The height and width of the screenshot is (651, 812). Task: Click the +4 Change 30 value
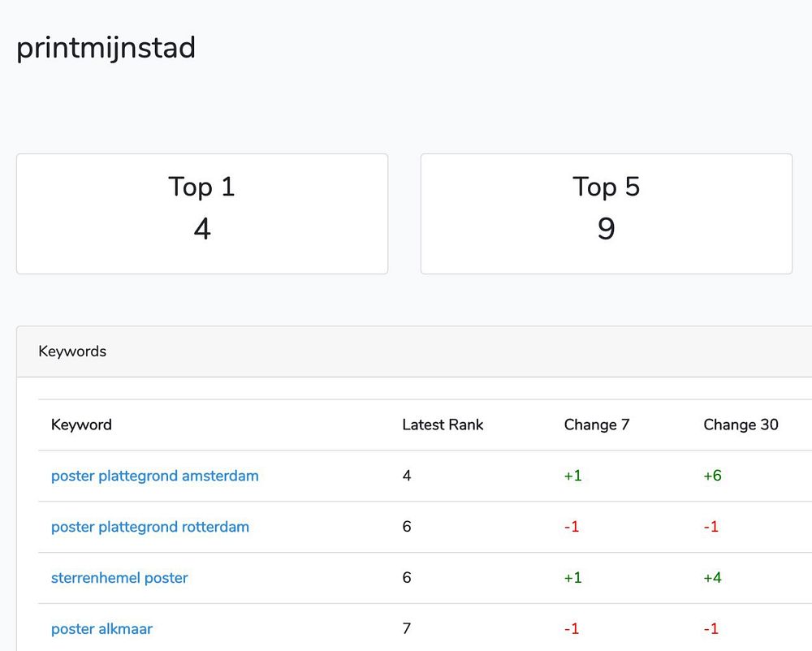coord(712,578)
